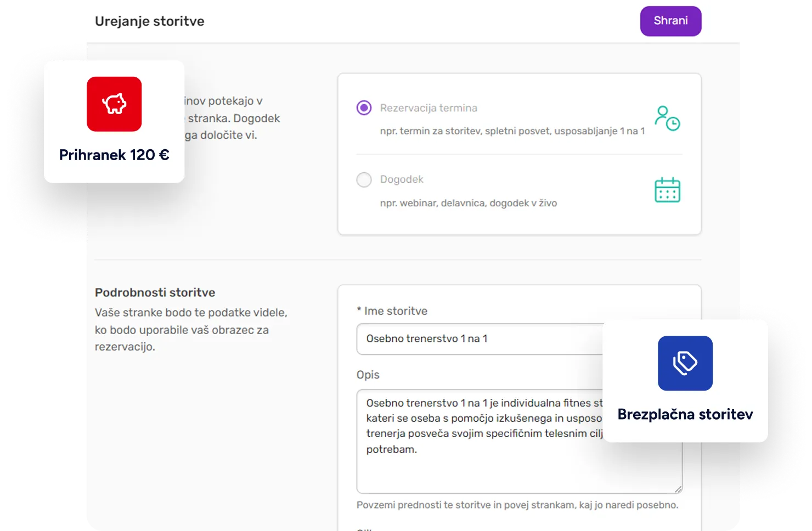The height and width of the screenshot is (531, 812).
Task: Select the Dogodek radio button
Action: [364, 179]
